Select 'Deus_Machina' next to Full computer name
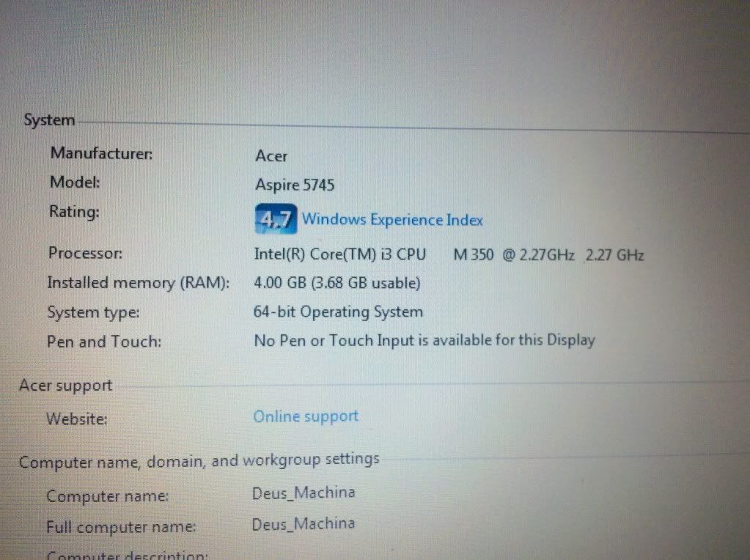 click(x=304, y=523)
